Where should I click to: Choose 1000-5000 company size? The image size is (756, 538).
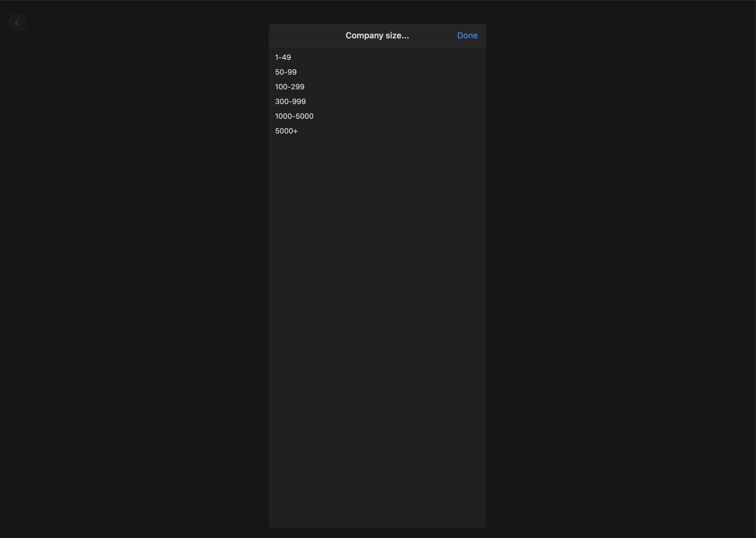pos(377,116)
